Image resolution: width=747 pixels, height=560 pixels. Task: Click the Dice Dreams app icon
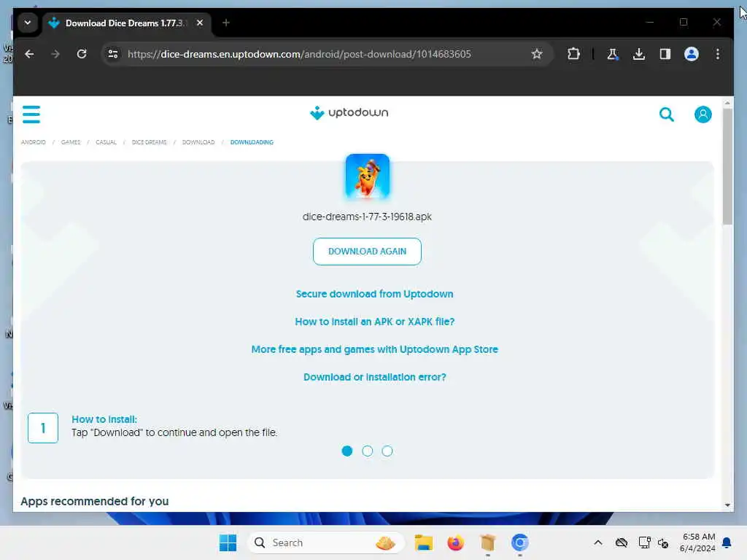tap(368, 176)
